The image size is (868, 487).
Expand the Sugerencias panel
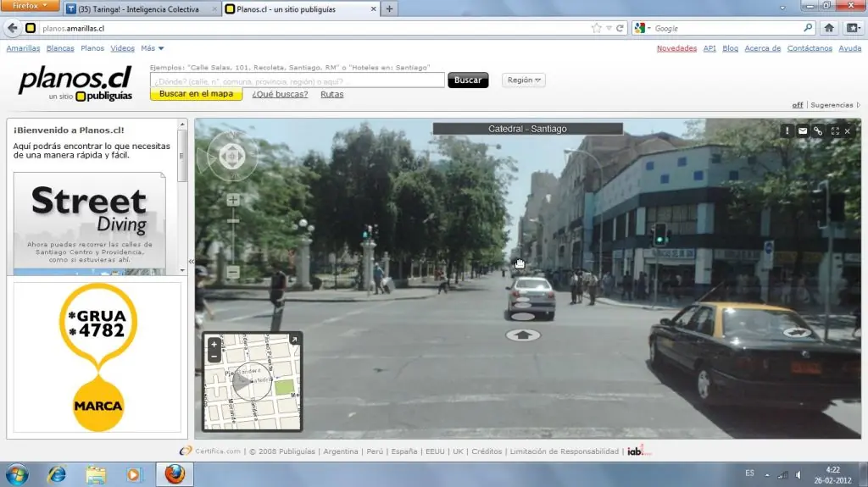[835, 105]
